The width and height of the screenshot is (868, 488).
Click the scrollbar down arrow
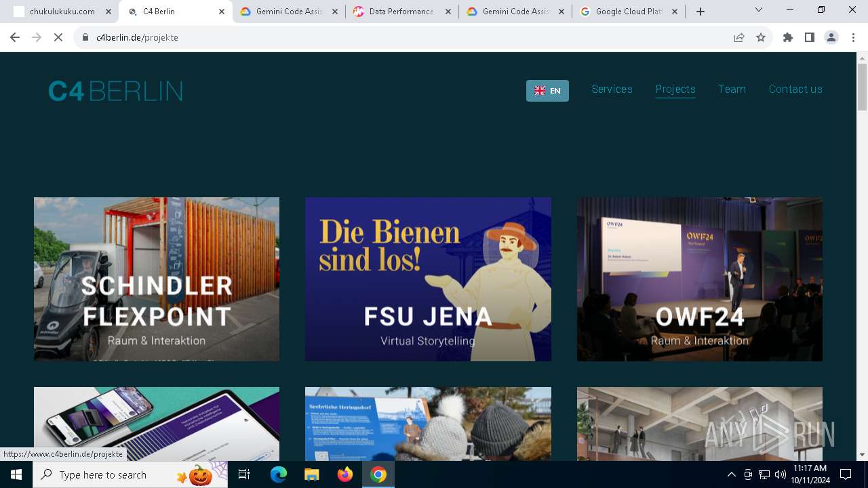(863, 455)
